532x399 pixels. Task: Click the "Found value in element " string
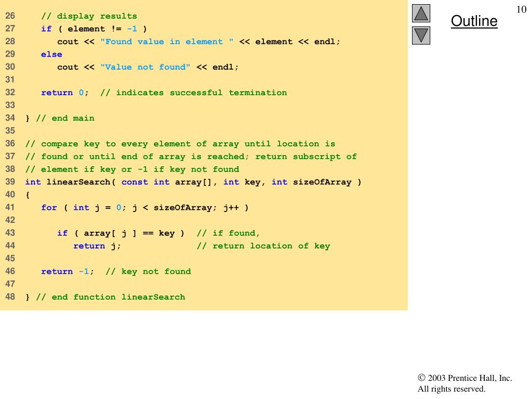(x=167, y=42)
